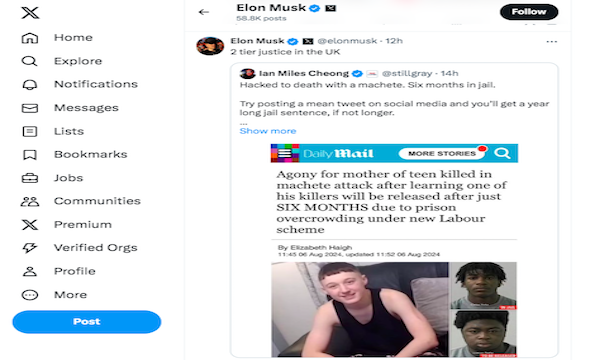Follow Elon Musk's account
Image resolution: width=590 pixels, height=360 pixels.
point(529,12)
